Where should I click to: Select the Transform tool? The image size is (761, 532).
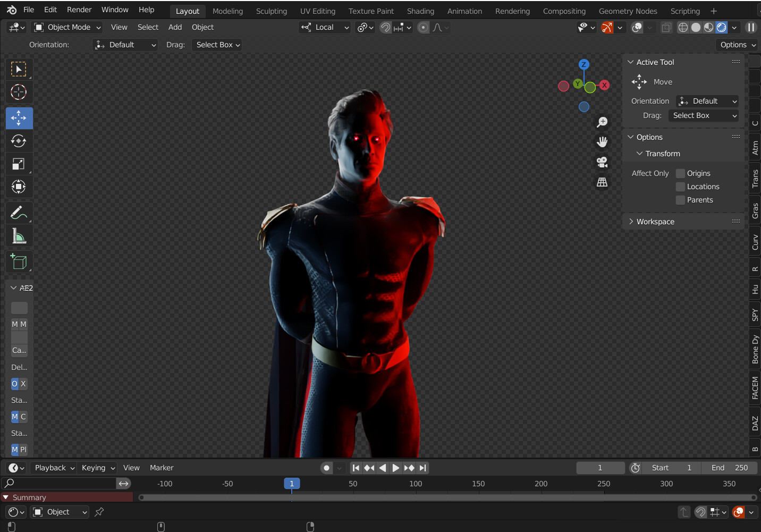coord(19,187)
